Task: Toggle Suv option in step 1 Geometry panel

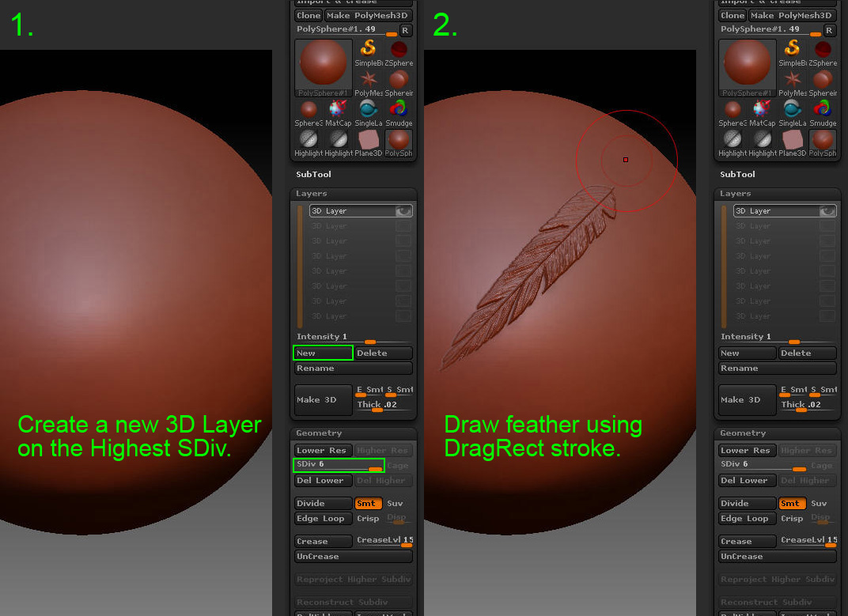Action: (x=396, y=504)
